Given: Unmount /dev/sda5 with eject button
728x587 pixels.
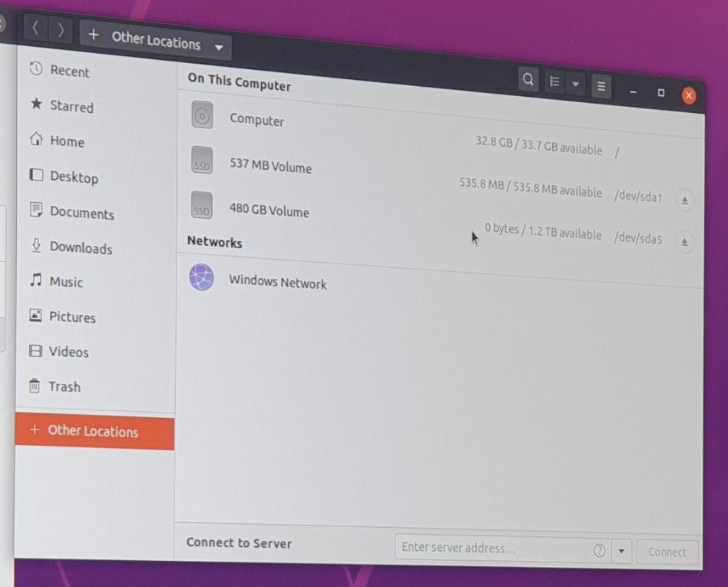Looking at the screenshot, I should pos(684,242).
